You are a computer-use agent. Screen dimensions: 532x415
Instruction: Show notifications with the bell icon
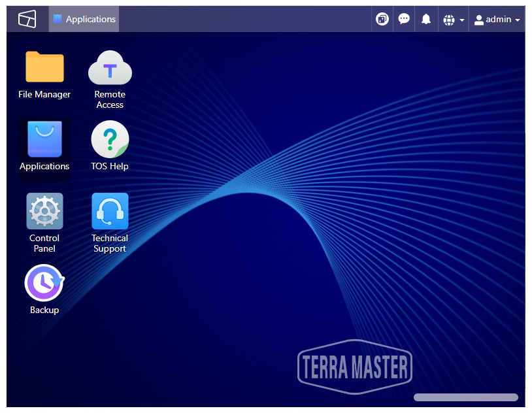coord(426,19)
